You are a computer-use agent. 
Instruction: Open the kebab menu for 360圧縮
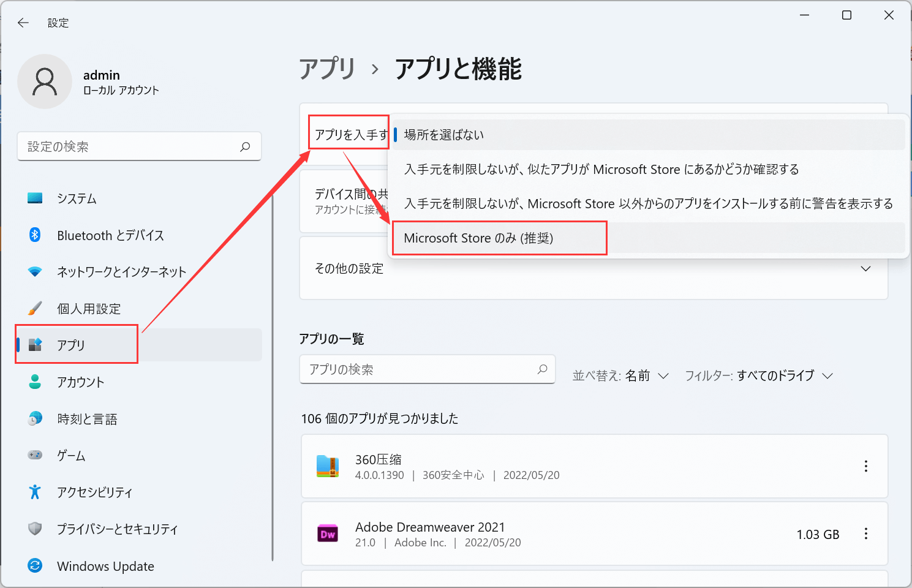(866, 466)
